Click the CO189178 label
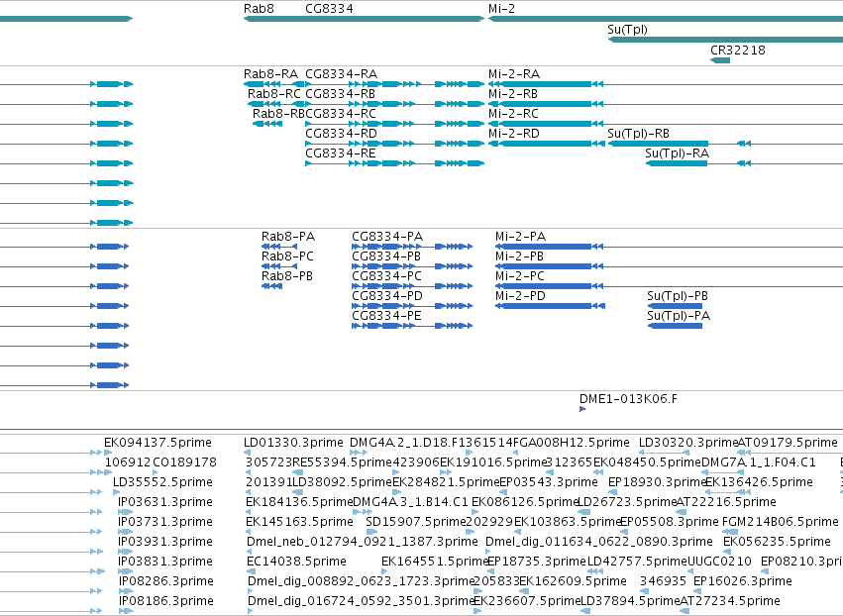The width and height of the screenshot is (843, 616). pos(184,462)
